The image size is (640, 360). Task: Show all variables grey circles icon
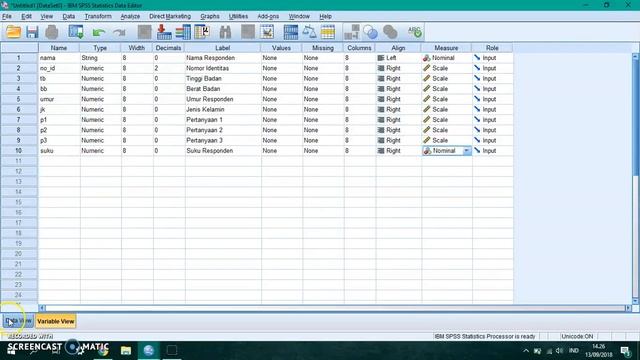pos(390,32)
